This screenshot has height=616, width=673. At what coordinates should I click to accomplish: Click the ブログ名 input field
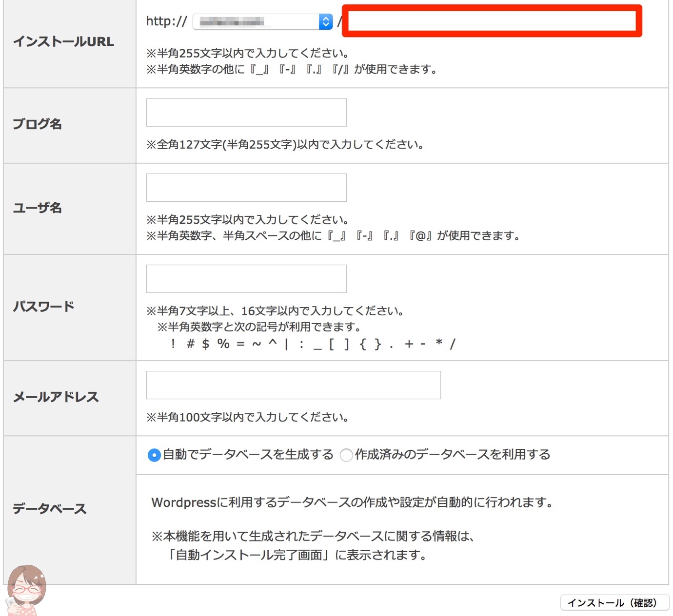click(246, 113)
